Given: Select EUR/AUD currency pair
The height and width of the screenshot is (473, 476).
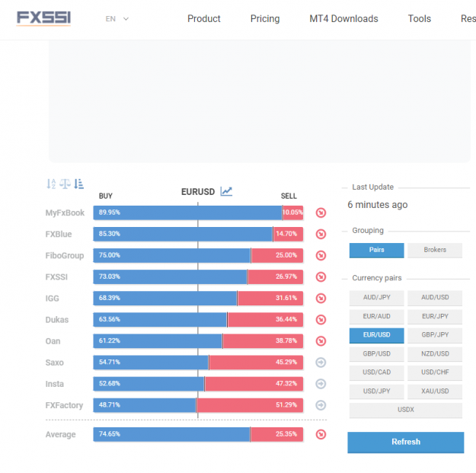Looking at the screenshot, I should click(376, 316).
